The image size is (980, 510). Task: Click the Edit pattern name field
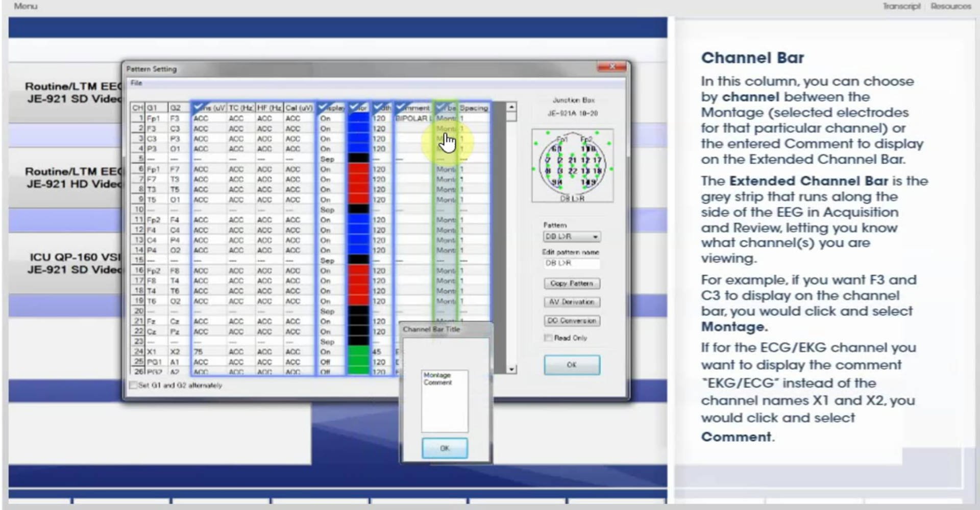coord(572,263)
